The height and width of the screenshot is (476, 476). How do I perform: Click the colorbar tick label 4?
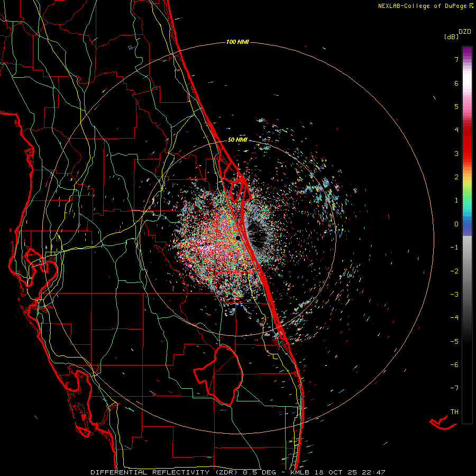click(x=456, y=130)
